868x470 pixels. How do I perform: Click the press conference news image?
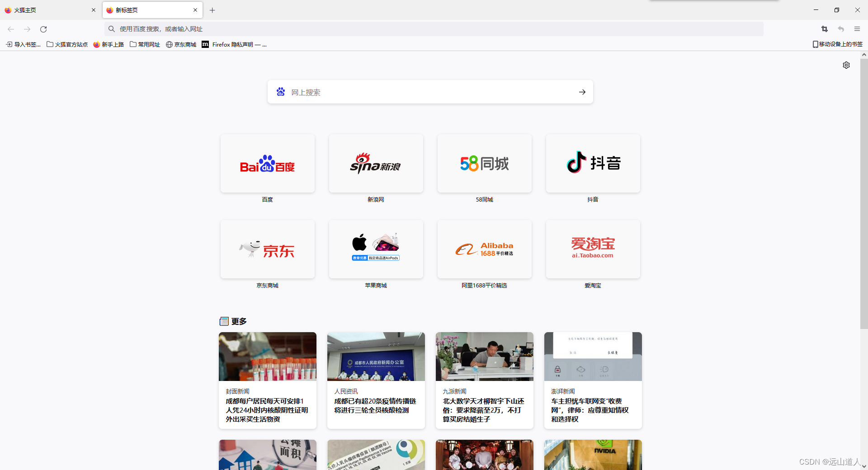tap(376, 357)
